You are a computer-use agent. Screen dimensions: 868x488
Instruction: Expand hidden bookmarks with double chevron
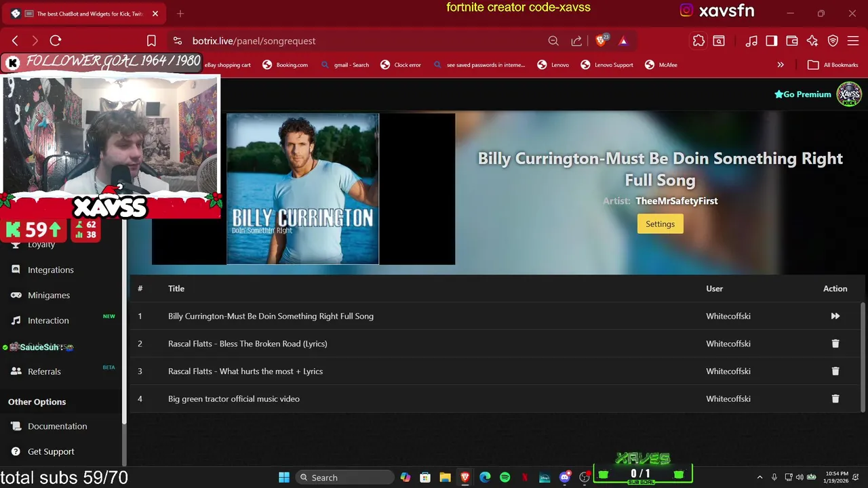(781, 65)
